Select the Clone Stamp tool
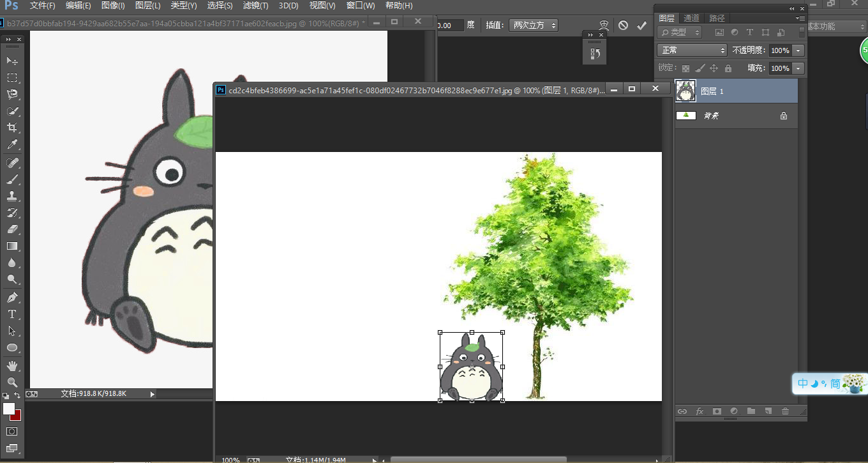This screenshot has height=463, width=868. [12, 196]
